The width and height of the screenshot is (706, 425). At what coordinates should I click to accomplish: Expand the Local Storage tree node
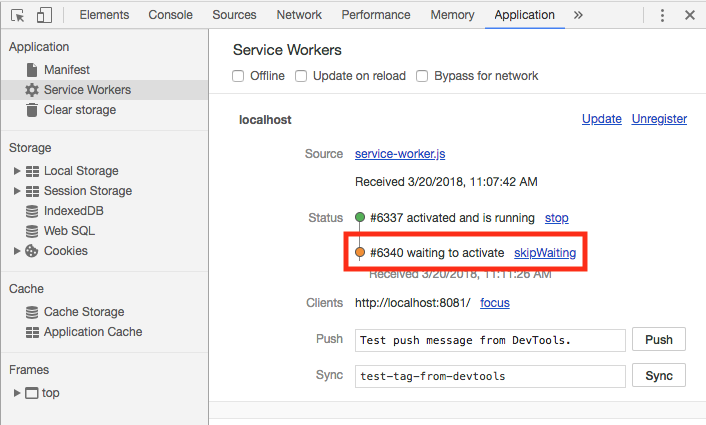17,171
